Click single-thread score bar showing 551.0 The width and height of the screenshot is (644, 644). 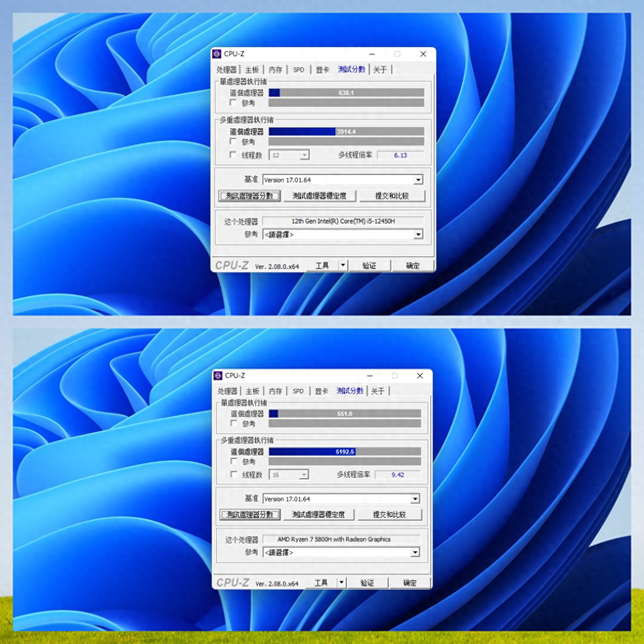pyautogui.click(x=345, y=414)
